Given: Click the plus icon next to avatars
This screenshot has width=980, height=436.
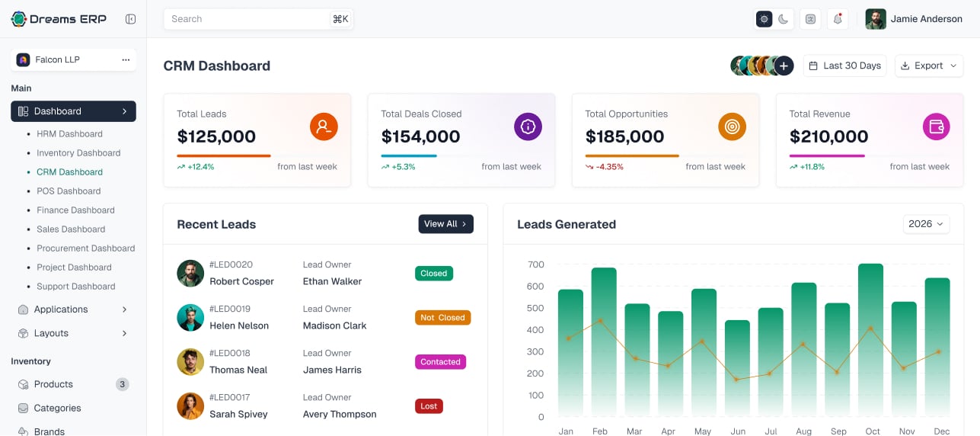Looking at the screenshot, I should (784, 66).
